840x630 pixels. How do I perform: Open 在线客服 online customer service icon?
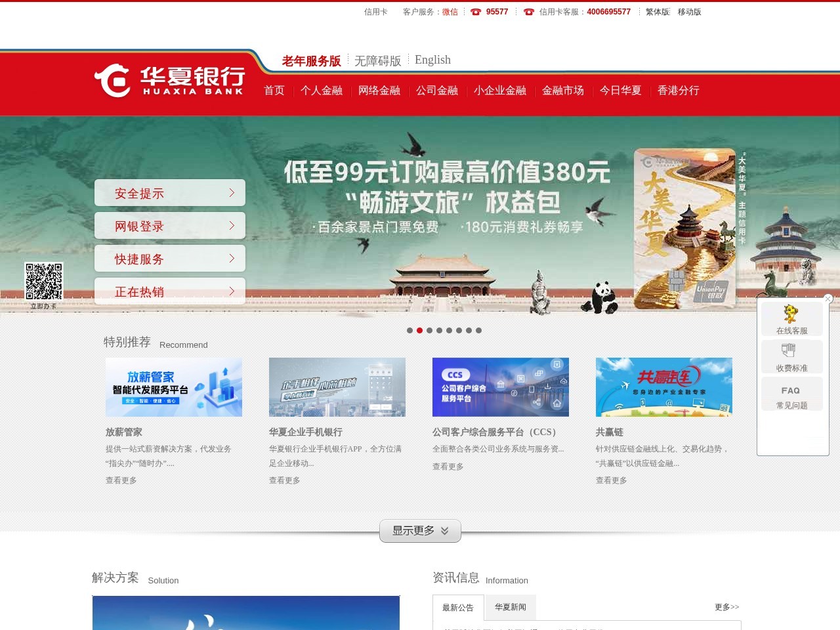coord(791,320)
